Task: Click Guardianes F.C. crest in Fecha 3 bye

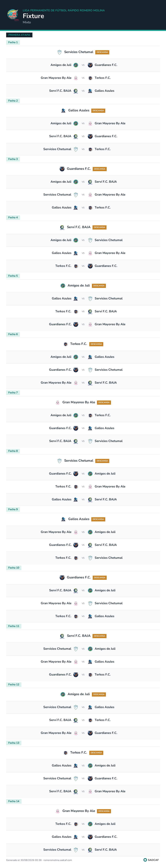Action: 62,169
